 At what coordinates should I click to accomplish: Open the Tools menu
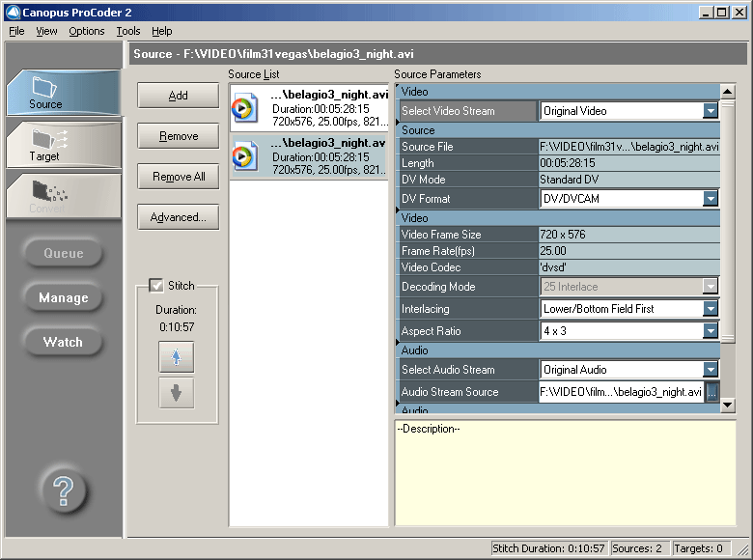[128, 31]
